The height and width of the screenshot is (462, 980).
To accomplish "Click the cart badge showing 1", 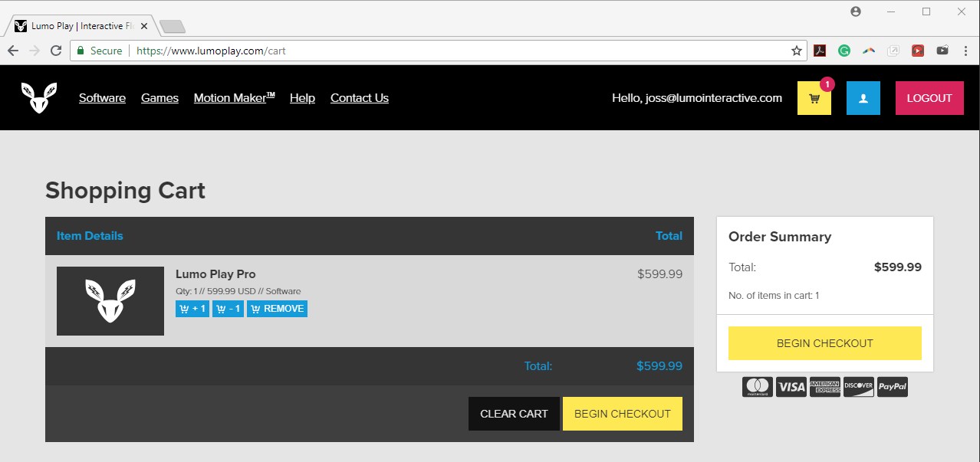I will point(827,84).
